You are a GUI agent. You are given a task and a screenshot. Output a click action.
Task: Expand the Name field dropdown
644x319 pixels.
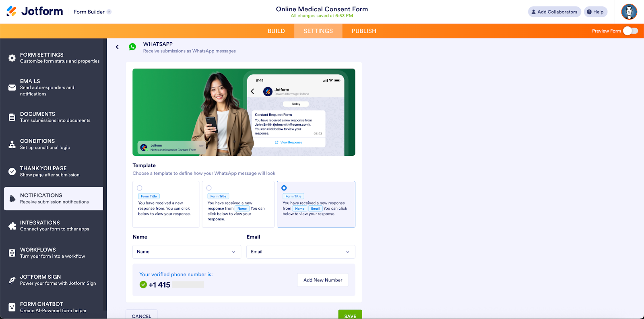[x=187, y=252]
